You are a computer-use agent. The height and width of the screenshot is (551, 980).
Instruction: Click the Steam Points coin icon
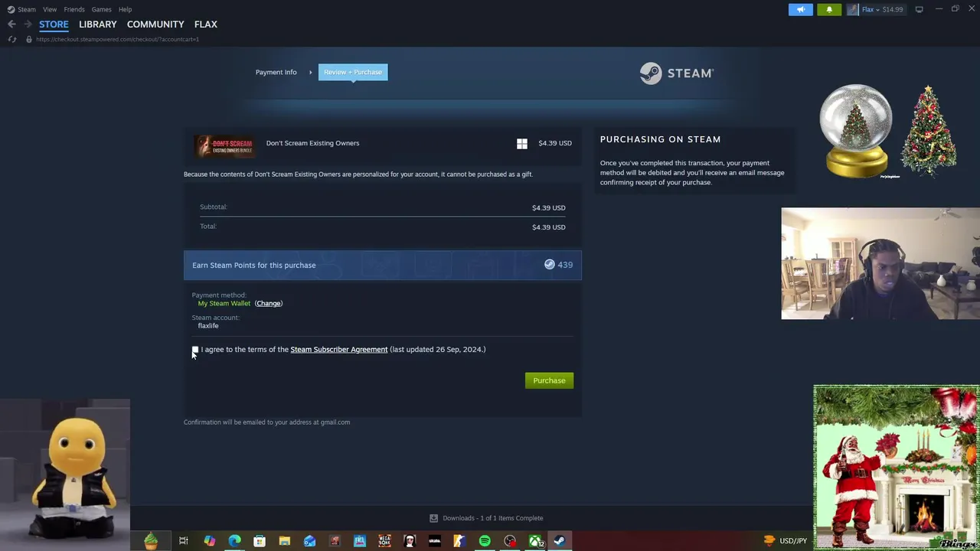coord(549,264)
